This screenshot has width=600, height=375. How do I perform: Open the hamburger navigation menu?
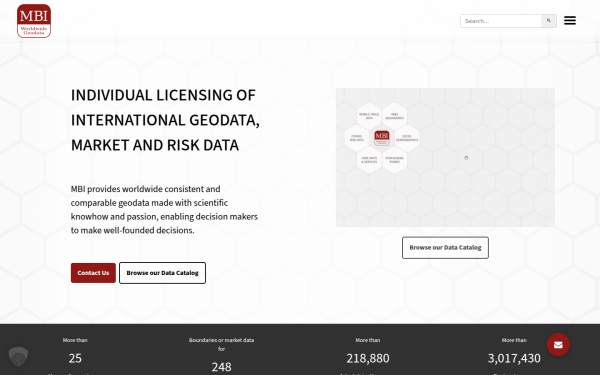click(570, 21)
